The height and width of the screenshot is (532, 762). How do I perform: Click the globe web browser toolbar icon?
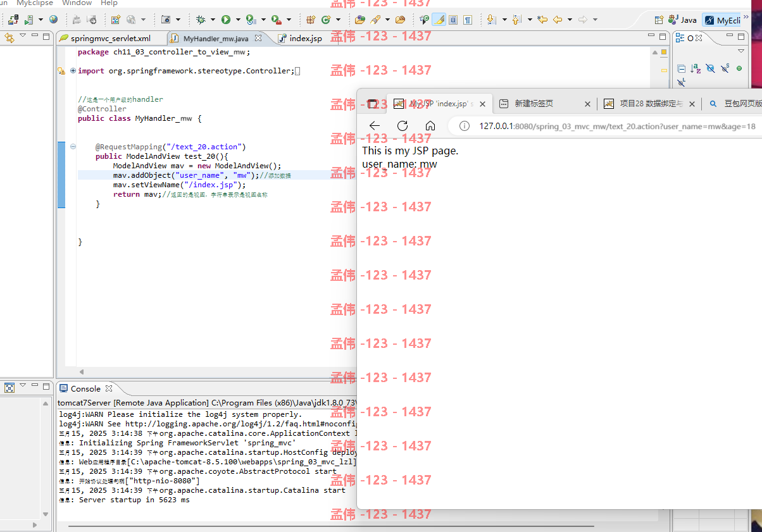click(53, 20)
